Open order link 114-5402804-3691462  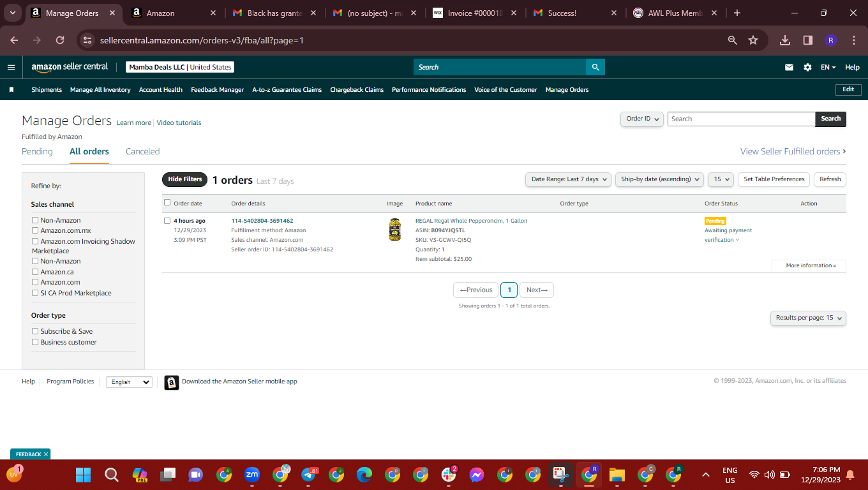point(262,221)
